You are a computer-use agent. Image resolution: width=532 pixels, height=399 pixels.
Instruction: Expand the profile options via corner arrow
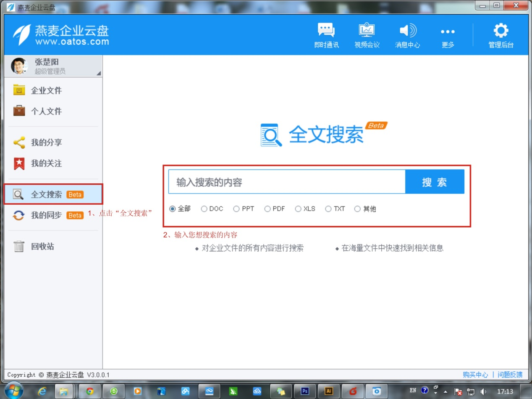click(99, 73)
